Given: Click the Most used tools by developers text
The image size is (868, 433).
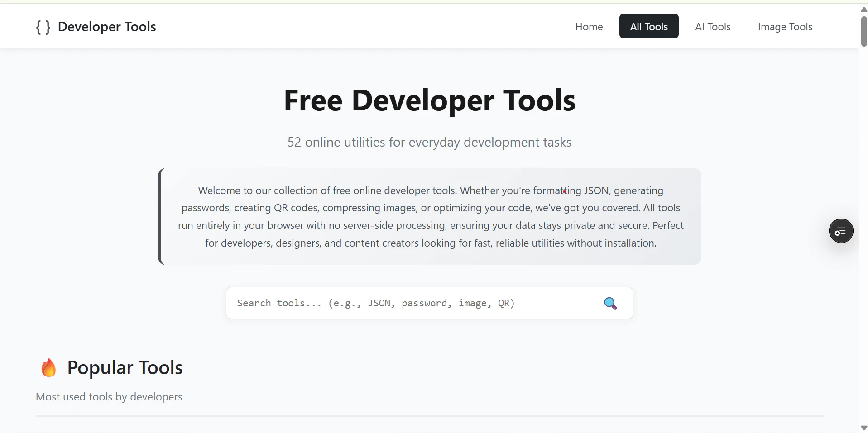Looking at the screenshot, I should [109, 396].
